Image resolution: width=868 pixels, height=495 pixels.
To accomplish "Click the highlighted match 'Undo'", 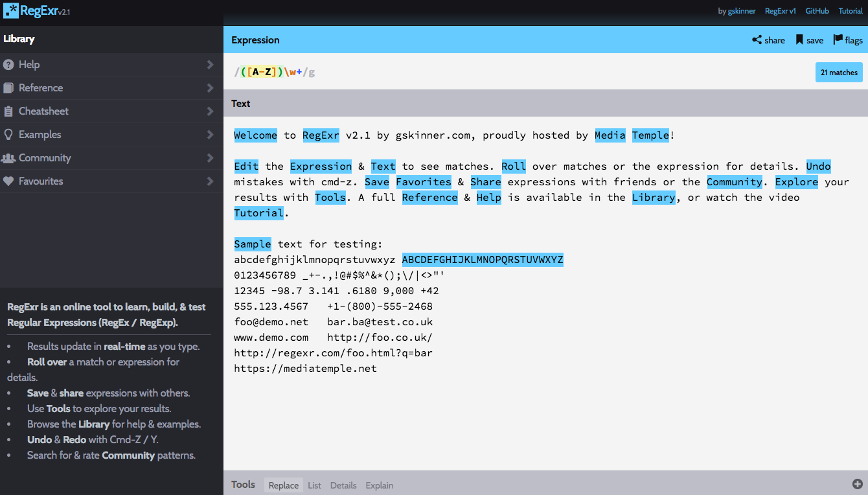I will pyautogui.click(x=818, y=167).
